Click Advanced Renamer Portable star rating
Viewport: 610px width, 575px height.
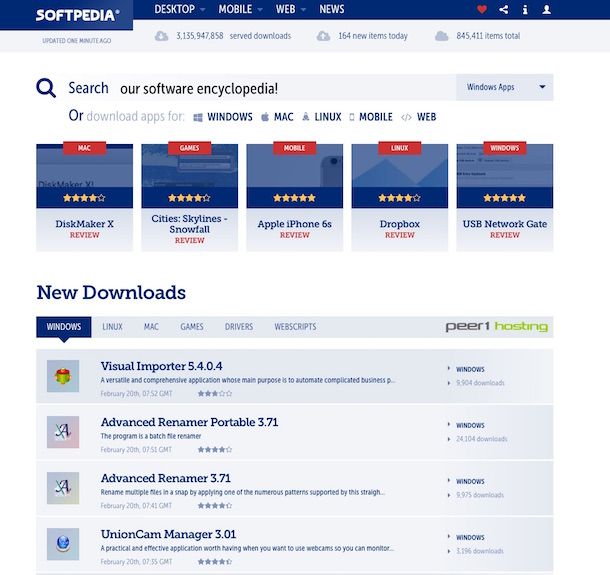point(215,450)
